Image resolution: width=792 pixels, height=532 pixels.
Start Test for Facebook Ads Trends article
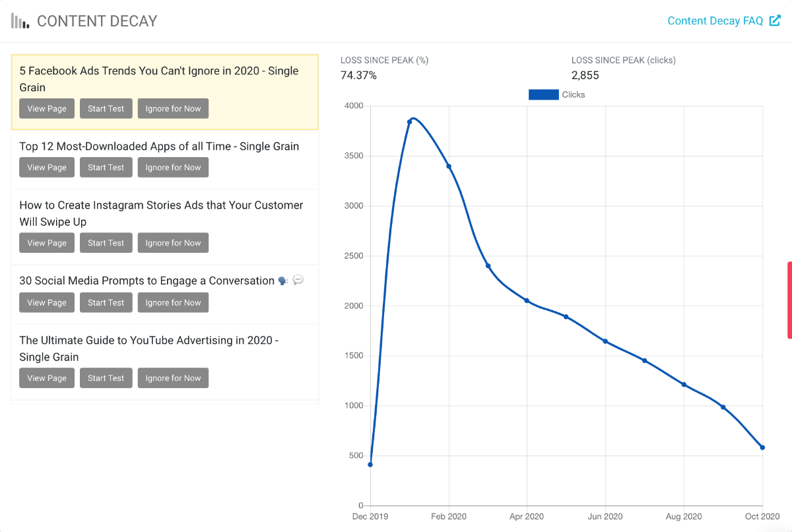click(x=106, y=108)
